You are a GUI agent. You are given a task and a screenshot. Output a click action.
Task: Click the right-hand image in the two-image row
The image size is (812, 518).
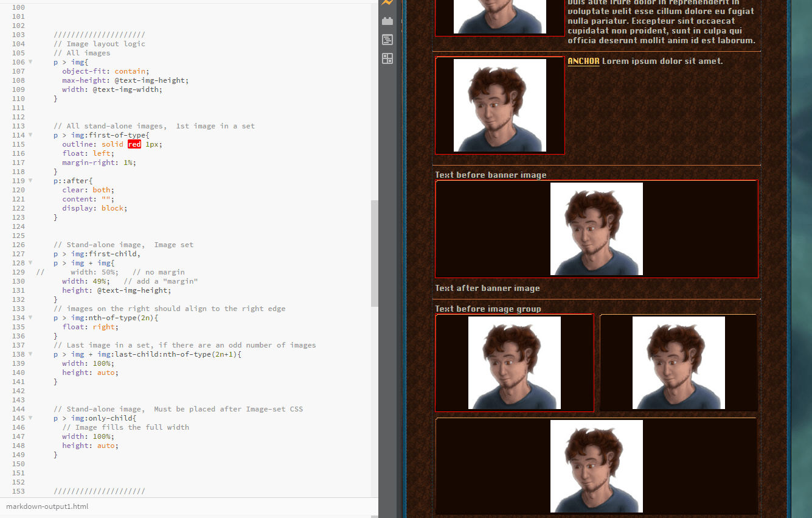pos(678,363)
